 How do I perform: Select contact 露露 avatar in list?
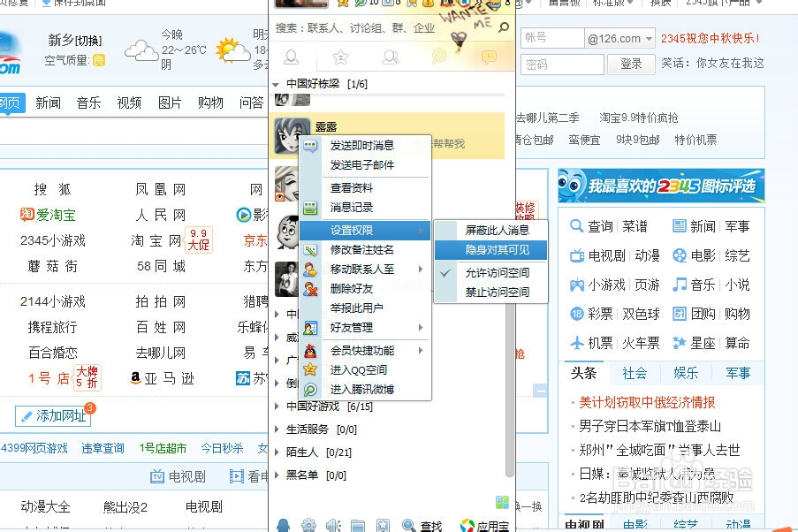pyautogui.click(x=293, y=136)
